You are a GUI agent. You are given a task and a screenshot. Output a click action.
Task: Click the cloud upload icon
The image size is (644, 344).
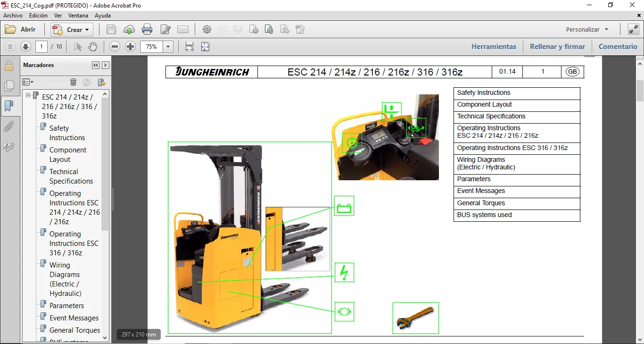coord(129,30)
